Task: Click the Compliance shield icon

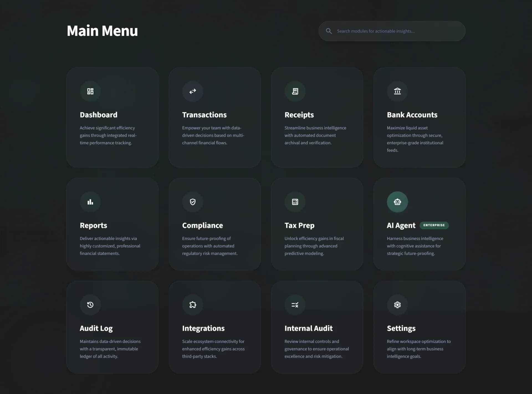Action: click(193, 202)
